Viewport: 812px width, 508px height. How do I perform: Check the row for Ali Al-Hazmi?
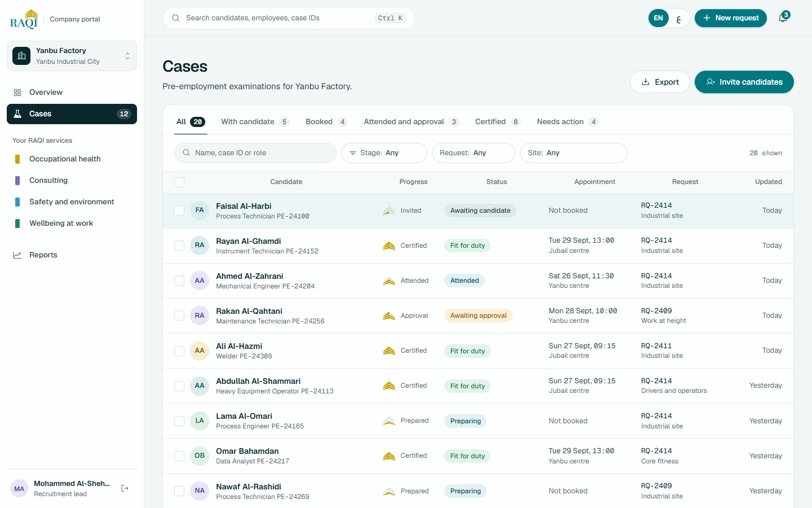(179, 351)
